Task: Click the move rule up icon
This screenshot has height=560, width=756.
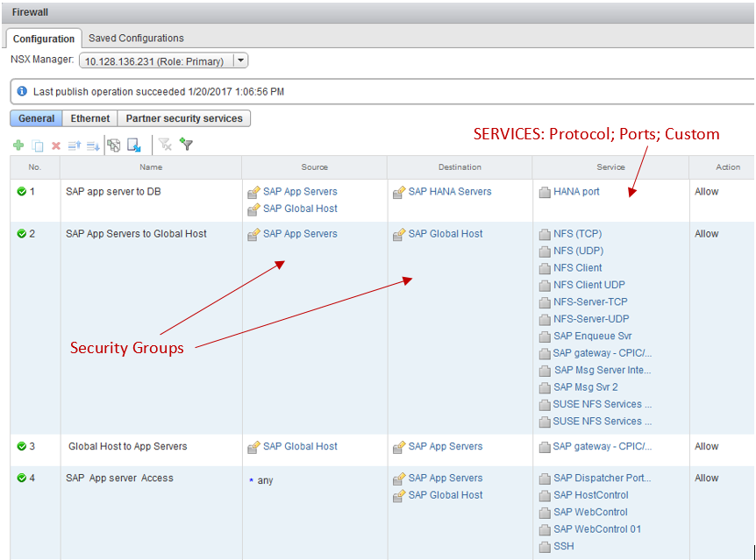Action: tap(75, 145)
